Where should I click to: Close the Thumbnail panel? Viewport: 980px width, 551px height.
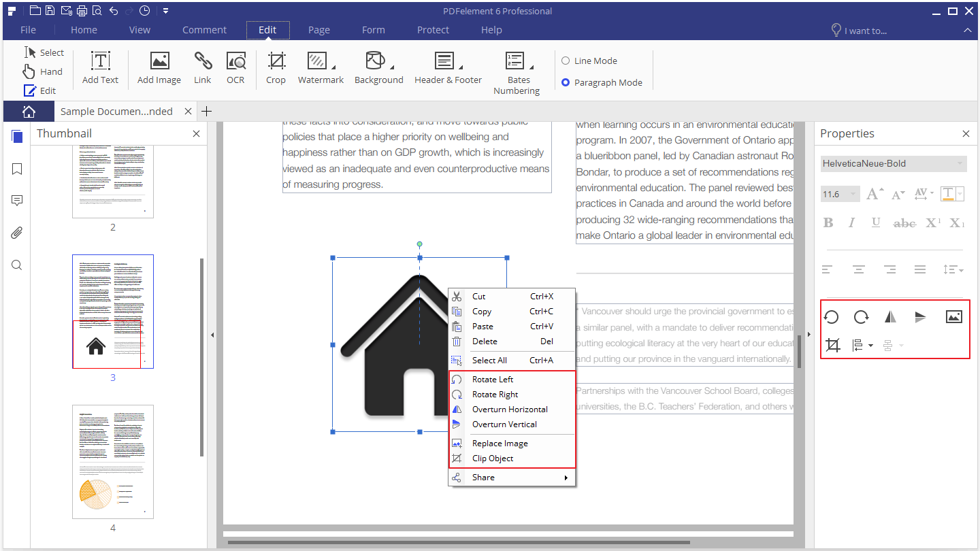(196, 134)
